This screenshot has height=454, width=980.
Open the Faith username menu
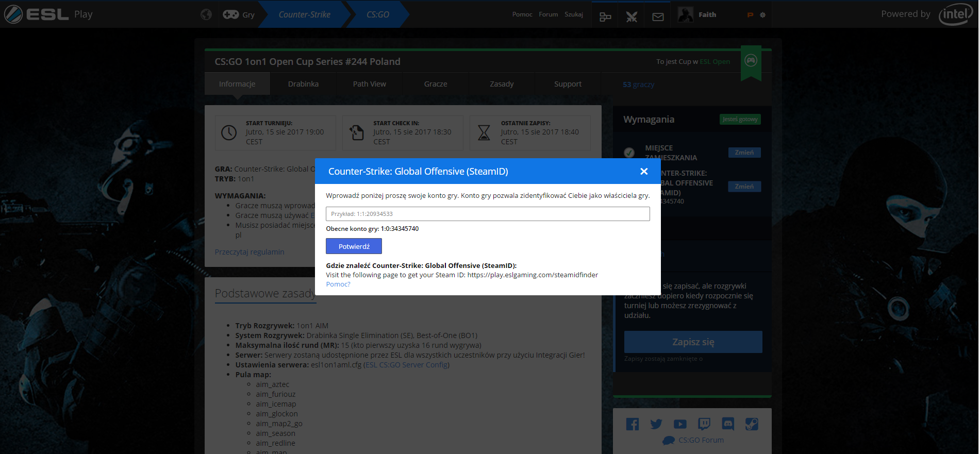pos(707,14)
